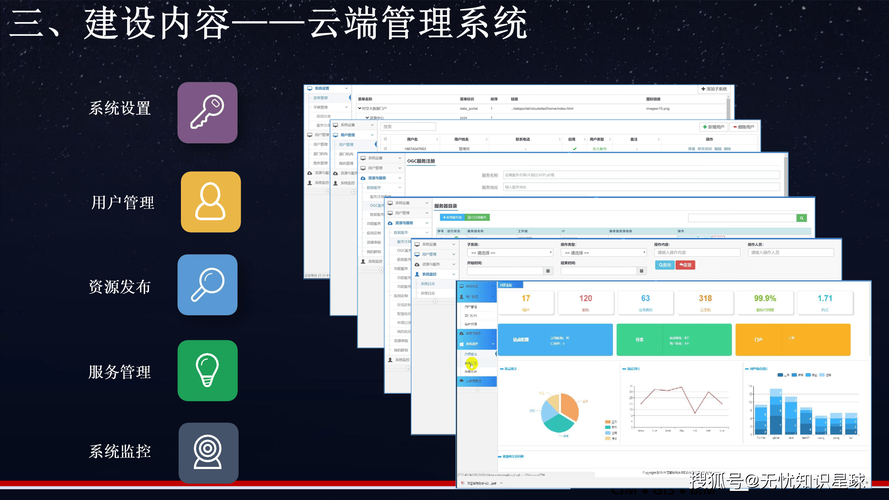
Task: Expand 资源与服务 chevron in 服务器目录 window sidebar
Action: 426,223
